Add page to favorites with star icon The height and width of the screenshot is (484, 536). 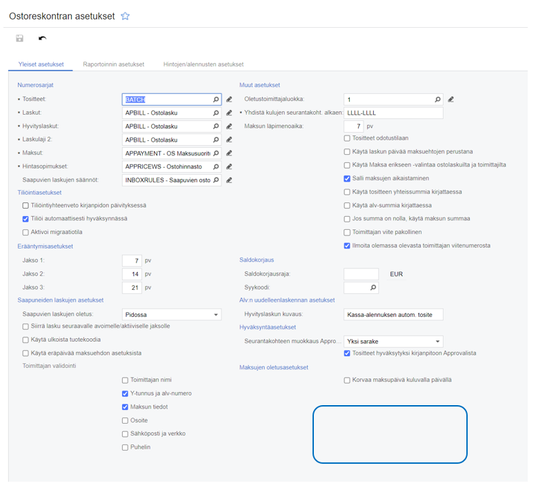[x=125, y=16]
